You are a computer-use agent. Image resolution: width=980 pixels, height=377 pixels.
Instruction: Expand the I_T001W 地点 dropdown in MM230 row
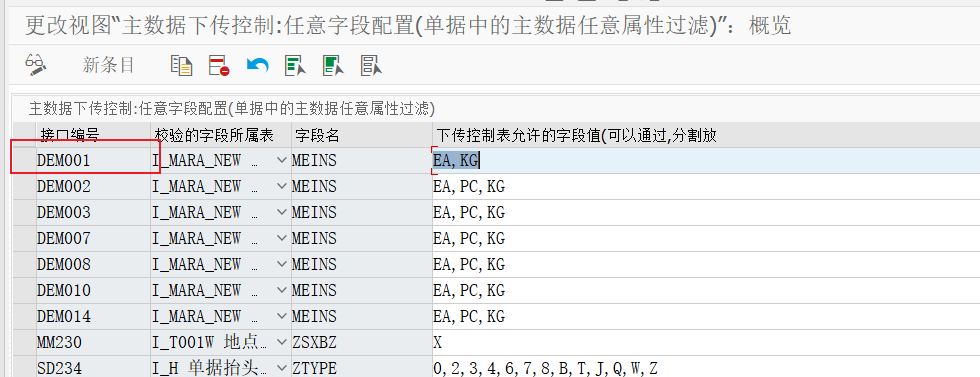[x=281, y=342]
